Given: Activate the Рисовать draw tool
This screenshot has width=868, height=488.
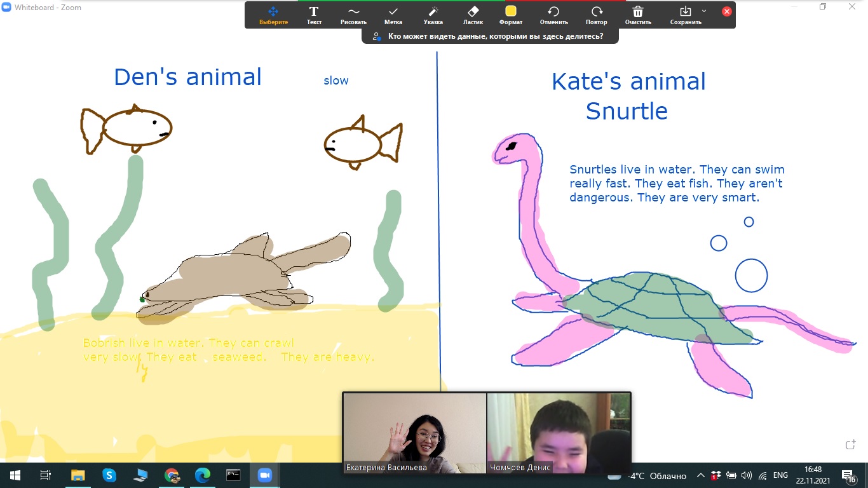Looking at the screenshot, I should pyautogui.click(x=353, y=15).
